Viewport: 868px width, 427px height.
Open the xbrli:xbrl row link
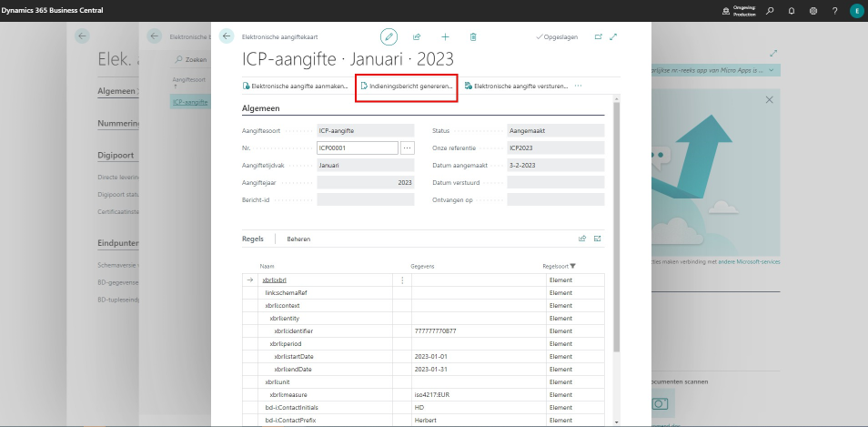[274, 280]
